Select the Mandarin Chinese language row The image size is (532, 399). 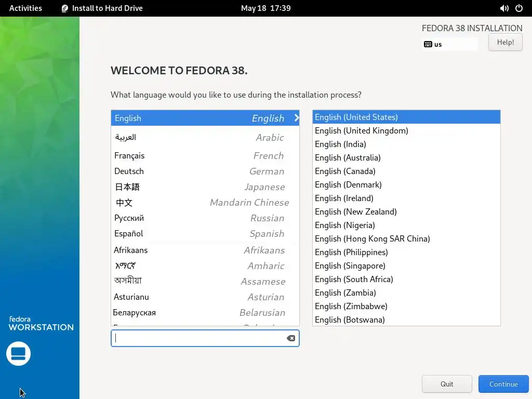205,203
